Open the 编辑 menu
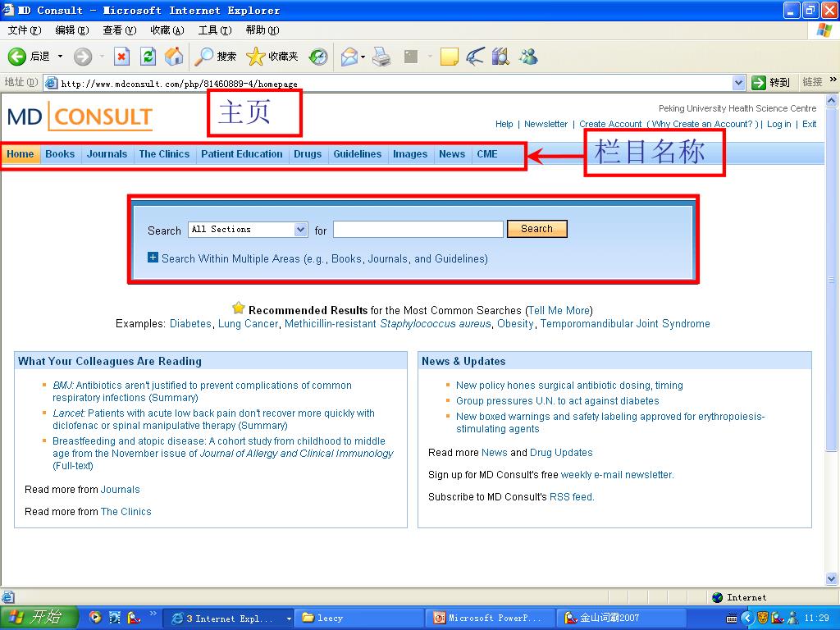The height and width of the screenshot is (630, 840). click(72, 30)
